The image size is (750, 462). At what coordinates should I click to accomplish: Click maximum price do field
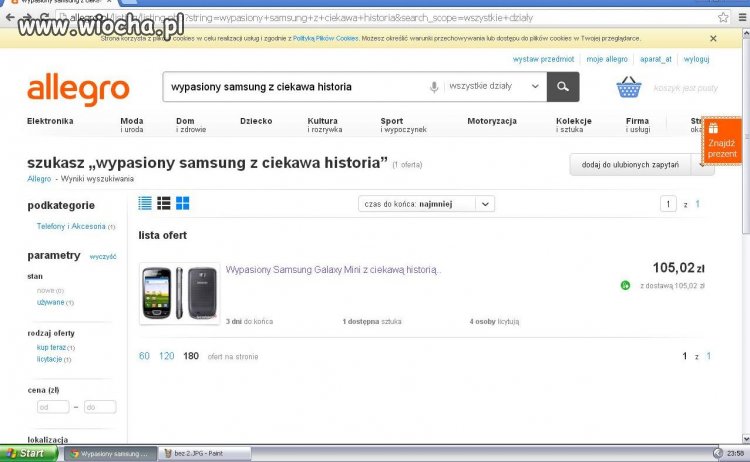click(x=100, y=407)
